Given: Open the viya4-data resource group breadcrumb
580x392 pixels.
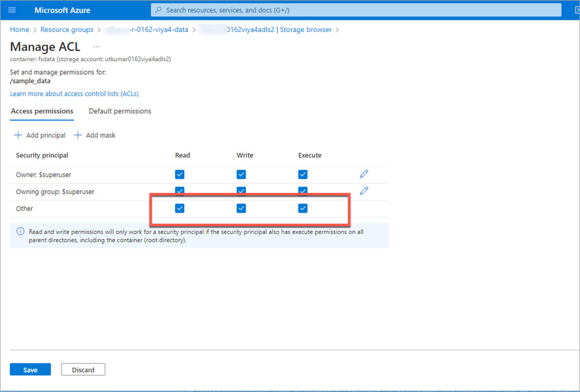Looking at the screenshot, I should pyautogui.click(x=146, y=30).
